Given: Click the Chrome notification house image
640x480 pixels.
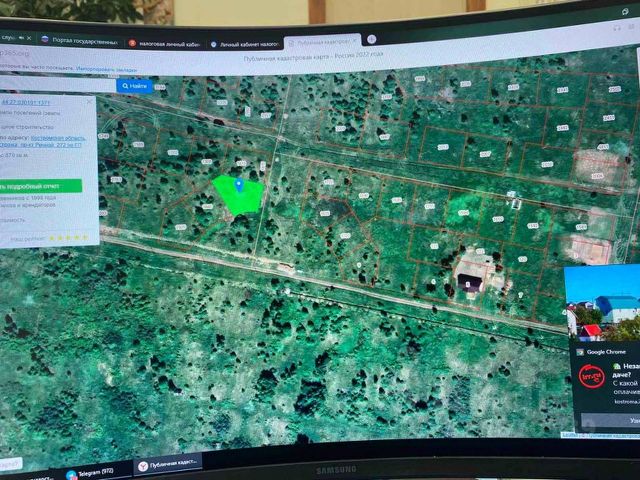Looking at the screenshot, I should tap(602, 303).
